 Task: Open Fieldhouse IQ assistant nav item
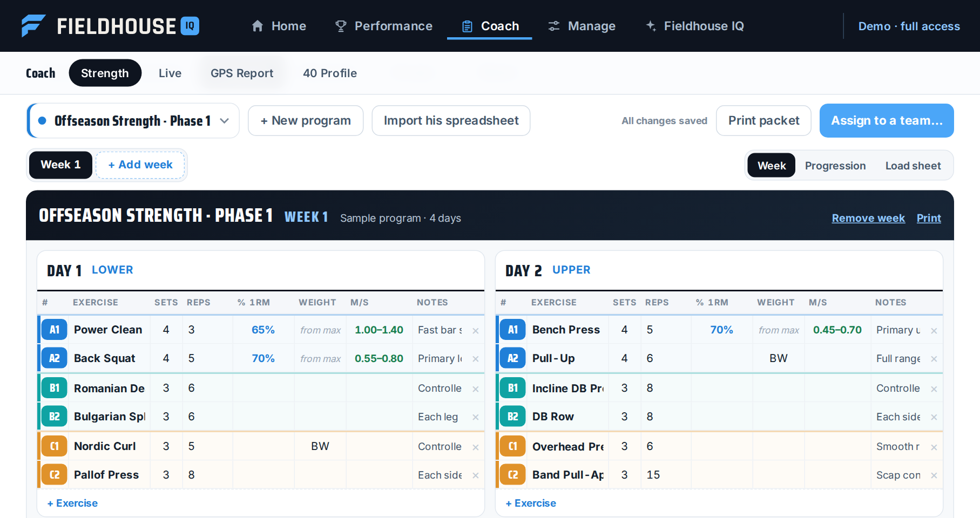click(x=695, y=26)
